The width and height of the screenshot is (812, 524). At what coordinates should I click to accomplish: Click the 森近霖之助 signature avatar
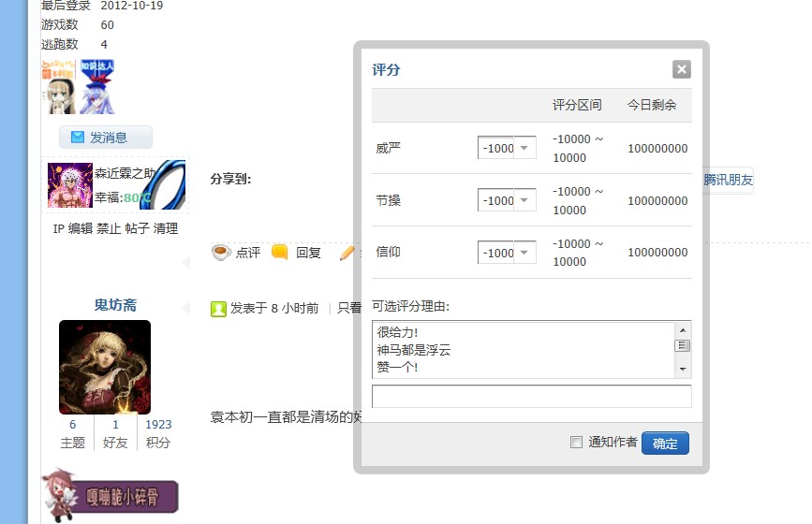coord(70,185)
